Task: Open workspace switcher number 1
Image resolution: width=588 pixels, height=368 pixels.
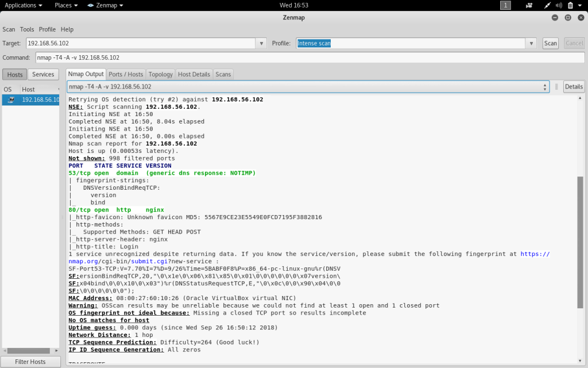Action: coord(505,5)
